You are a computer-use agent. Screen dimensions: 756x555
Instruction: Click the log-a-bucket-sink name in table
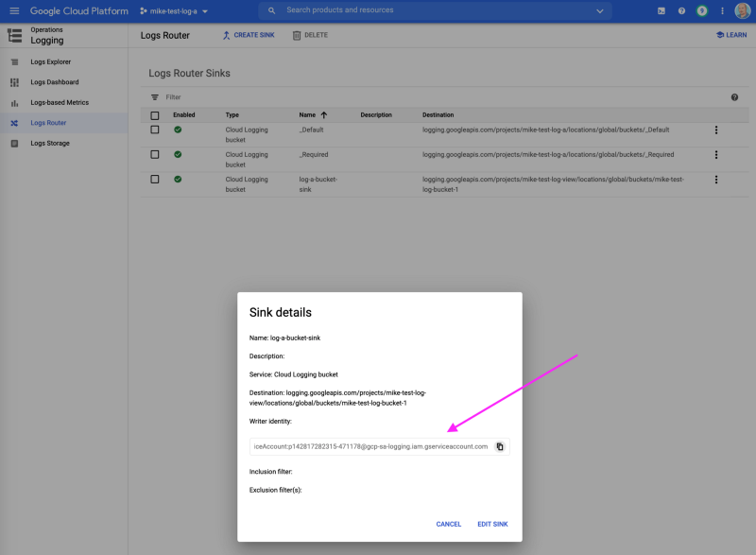coord(318,184)
